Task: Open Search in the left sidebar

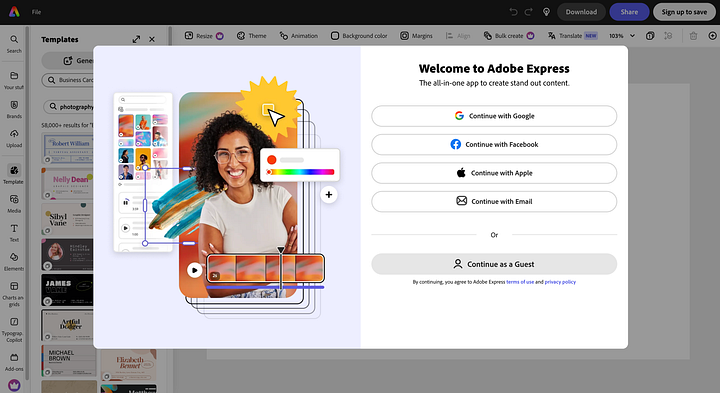Action: pos(14,44)
